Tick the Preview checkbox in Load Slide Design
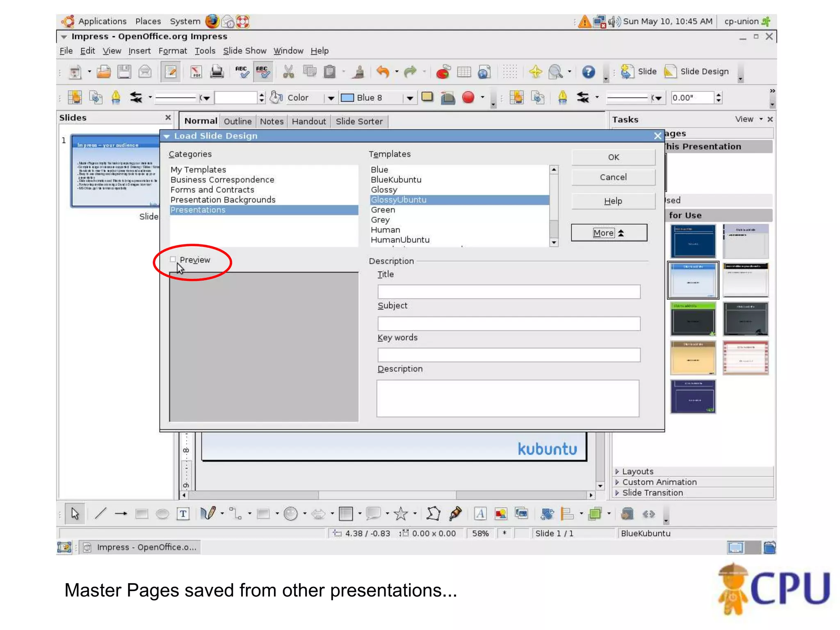Viewport: 840px width, 630px height. click(x=173, y=259)
